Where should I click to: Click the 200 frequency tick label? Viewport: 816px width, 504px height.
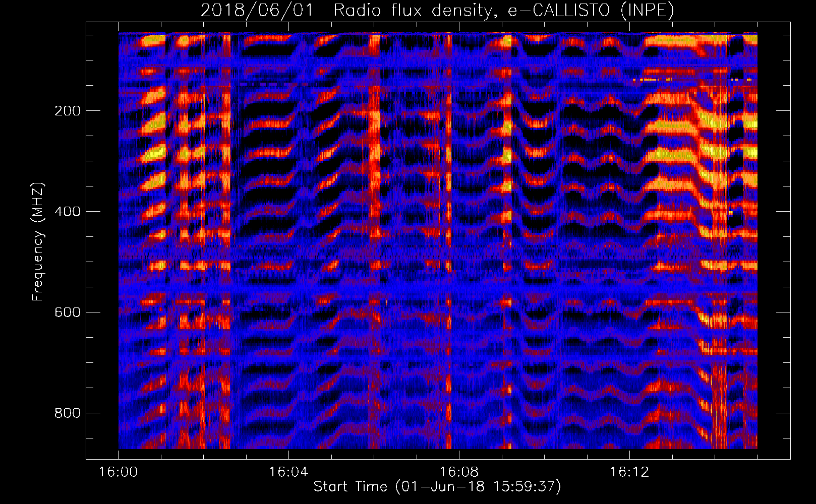click(x=68, y=111)
